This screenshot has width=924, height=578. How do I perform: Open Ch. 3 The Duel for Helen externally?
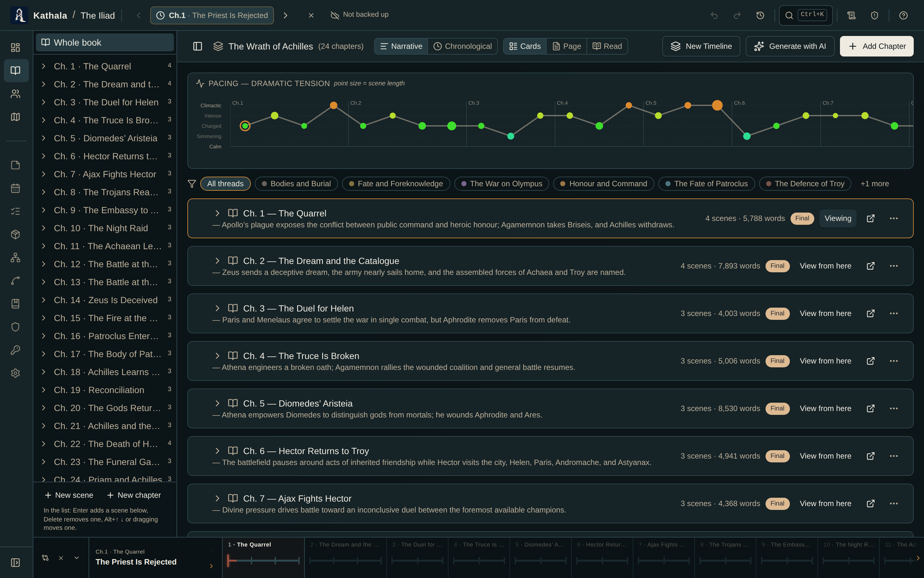coord(870,313)
